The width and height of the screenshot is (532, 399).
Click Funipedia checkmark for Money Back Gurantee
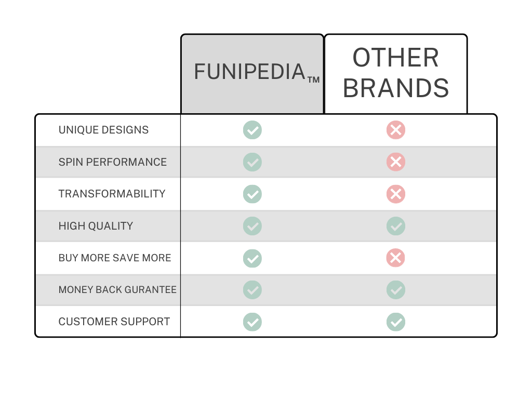(x=252, y=290)
